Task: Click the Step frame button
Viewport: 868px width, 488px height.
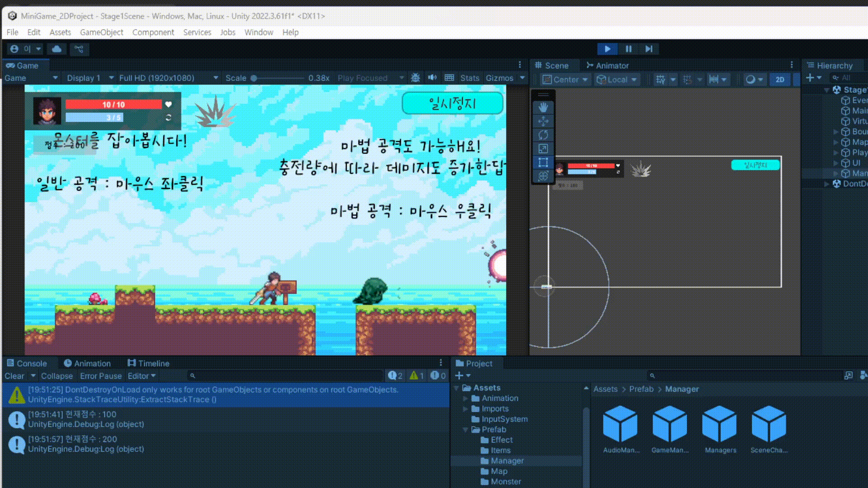Action: click(649, 49)
